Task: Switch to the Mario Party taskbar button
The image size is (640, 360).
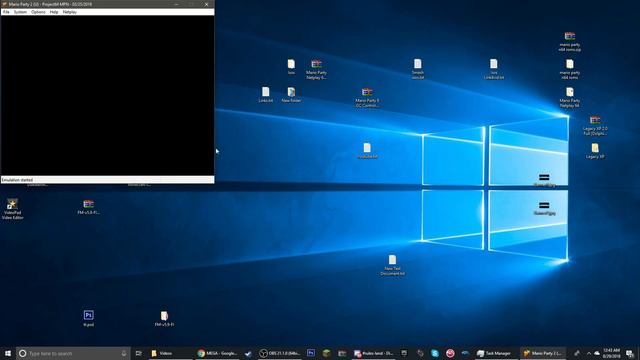Action: coord(542,353)
